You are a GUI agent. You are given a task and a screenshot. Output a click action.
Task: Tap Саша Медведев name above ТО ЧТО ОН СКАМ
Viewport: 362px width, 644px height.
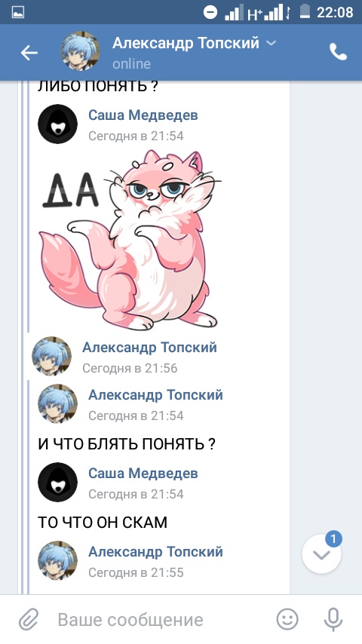[143, 473]
